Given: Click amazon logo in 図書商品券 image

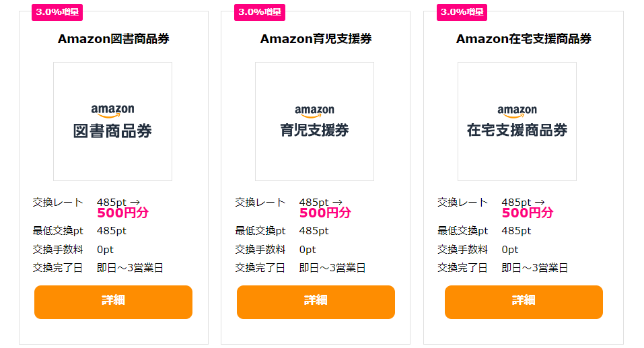Looking at the screenshot, I should pos(112,110).
